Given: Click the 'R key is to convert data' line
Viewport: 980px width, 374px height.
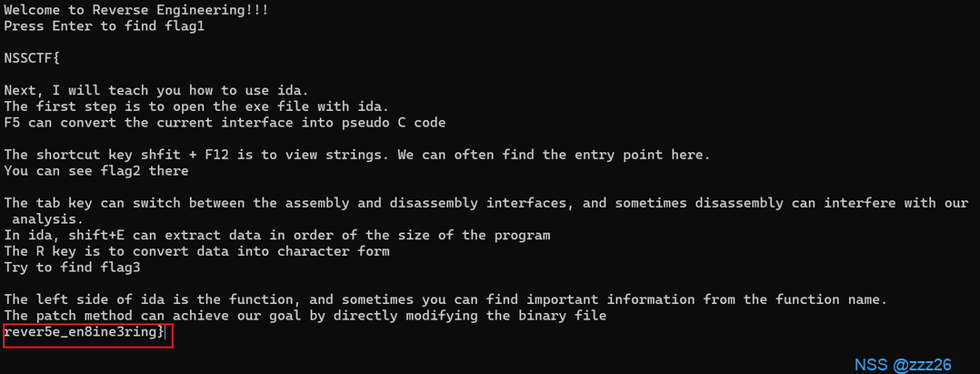Looking at the screenshot, I should (x=196, y=250).
